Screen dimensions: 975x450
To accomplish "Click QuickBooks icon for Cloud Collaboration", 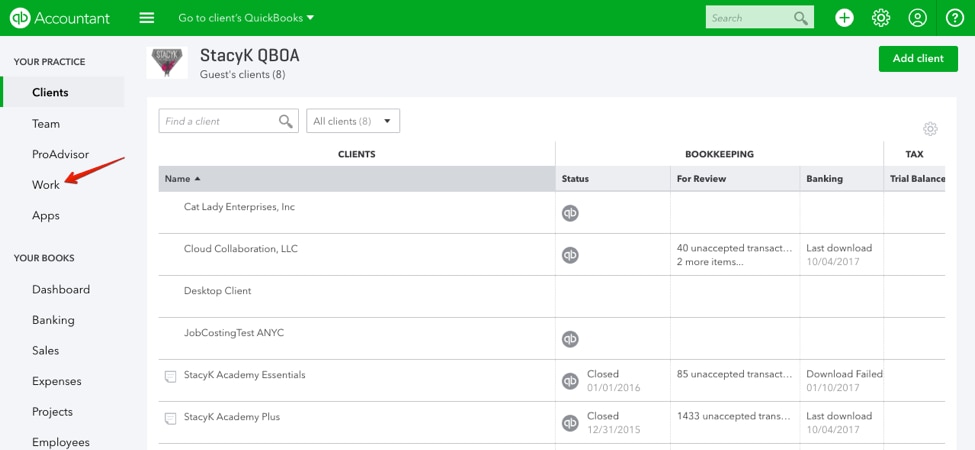I will coord(570,255).
